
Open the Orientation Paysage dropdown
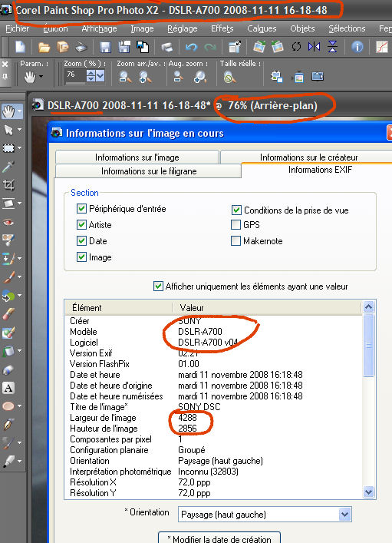coord(344,515)
